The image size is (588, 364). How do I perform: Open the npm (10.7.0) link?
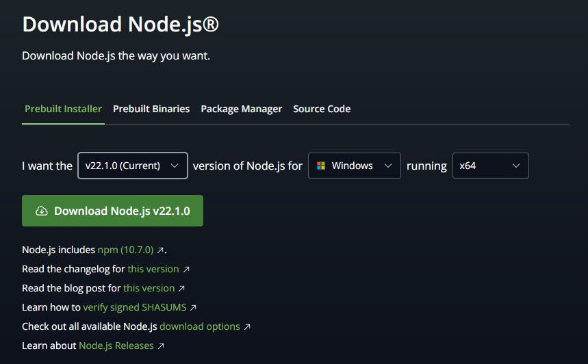[x=126, y=250]
